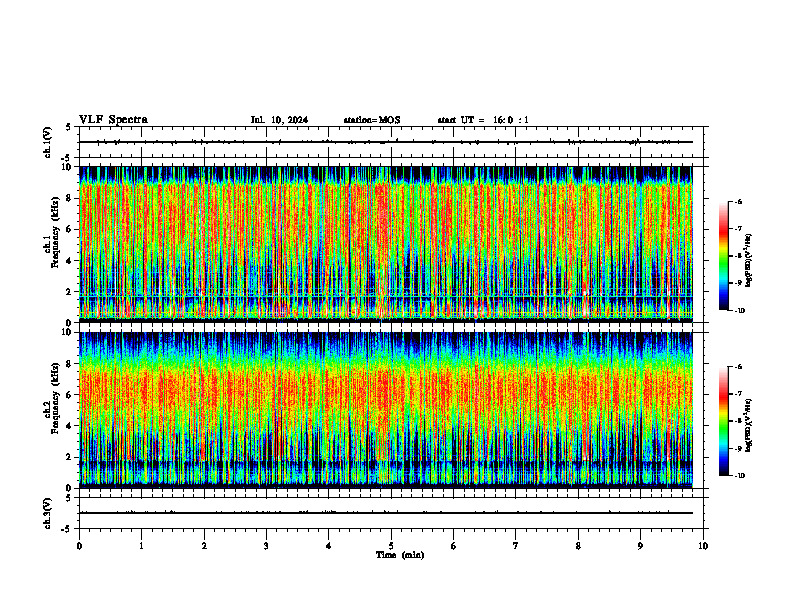792x612 pixels.
Task: Click the "2" kHz tick of ch.1 spectrogram
Action: [x=70, y=292]
